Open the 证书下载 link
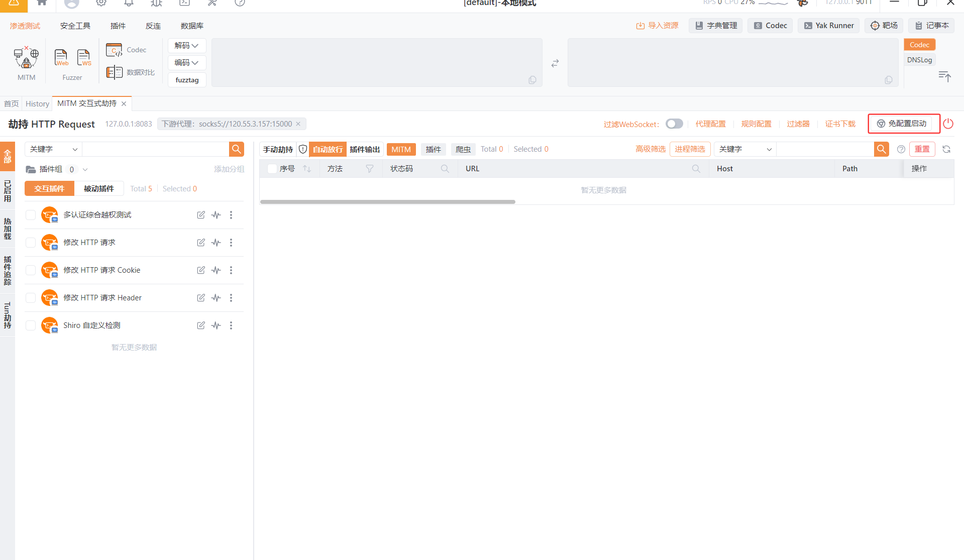Viewport: 964px width, 560px height. click(840, 124)
